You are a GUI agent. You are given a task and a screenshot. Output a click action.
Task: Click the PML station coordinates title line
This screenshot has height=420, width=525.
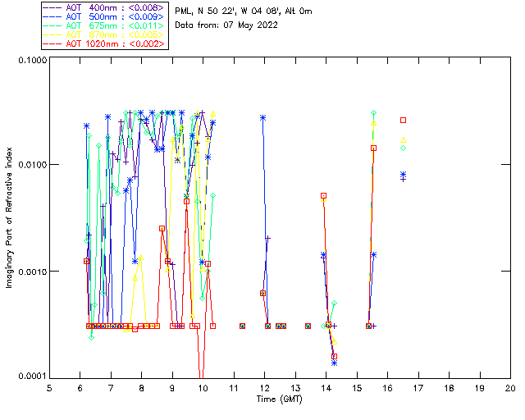point(244,11)
